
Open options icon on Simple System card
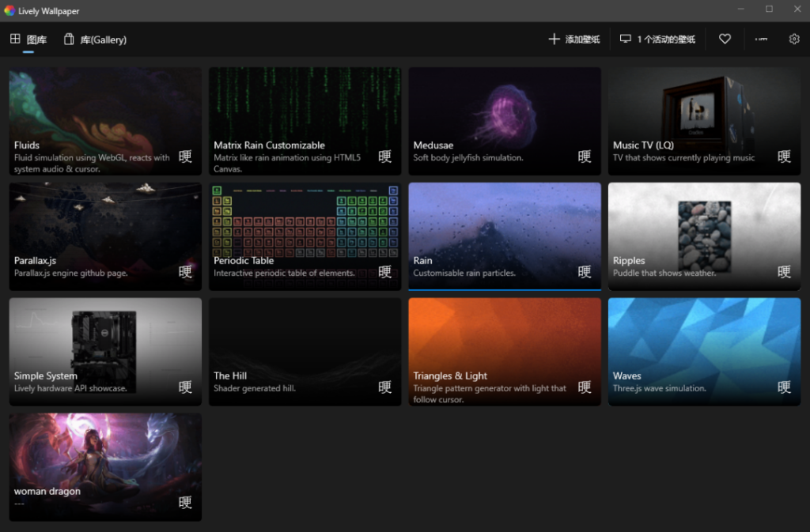[x=185, y=387]
